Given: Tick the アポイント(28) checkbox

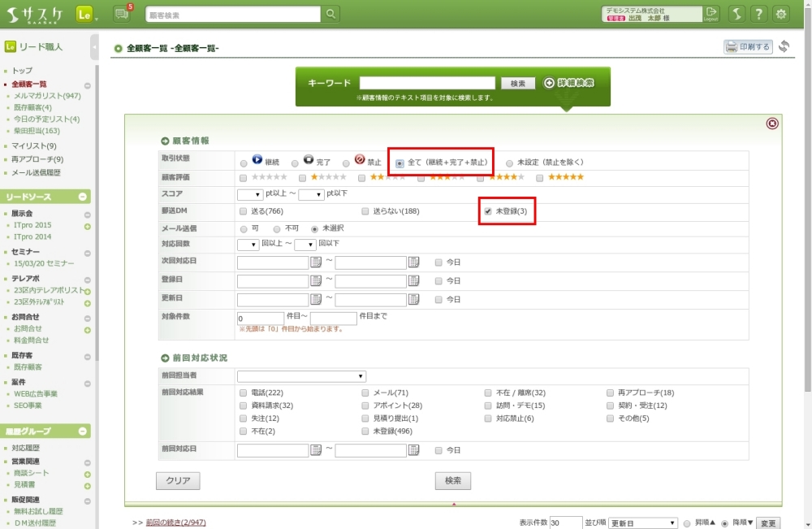Looking at the screenshot, I should point(365,405).
